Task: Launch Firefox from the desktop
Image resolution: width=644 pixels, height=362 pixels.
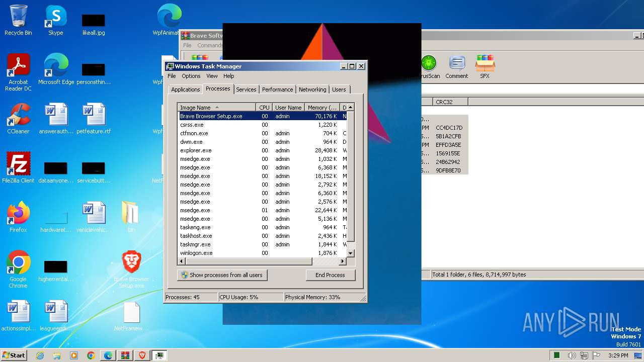Action: tap(18, 217)
